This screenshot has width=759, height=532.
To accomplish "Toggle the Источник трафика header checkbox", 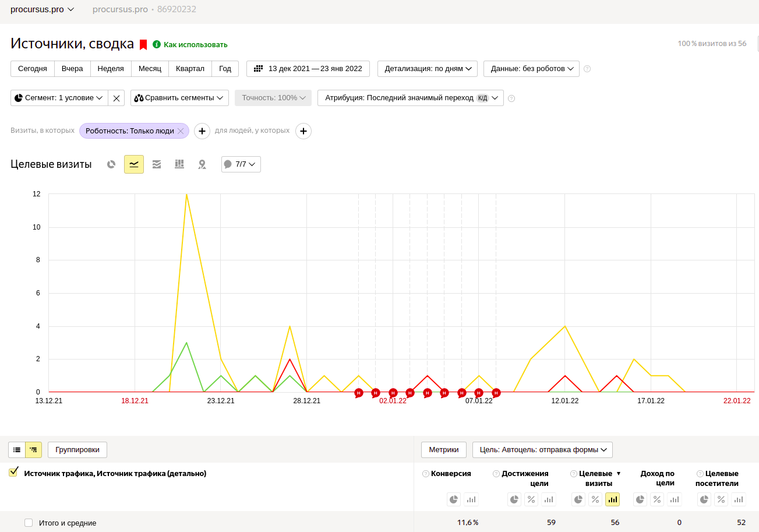I will pos(13,473).
